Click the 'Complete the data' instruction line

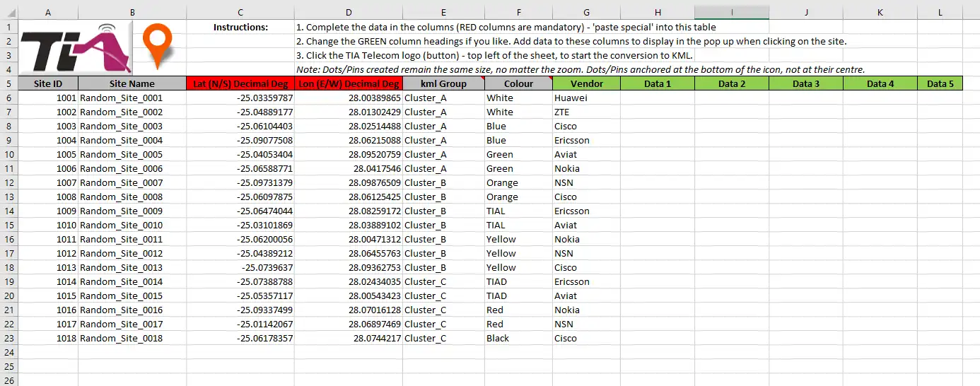506,27
